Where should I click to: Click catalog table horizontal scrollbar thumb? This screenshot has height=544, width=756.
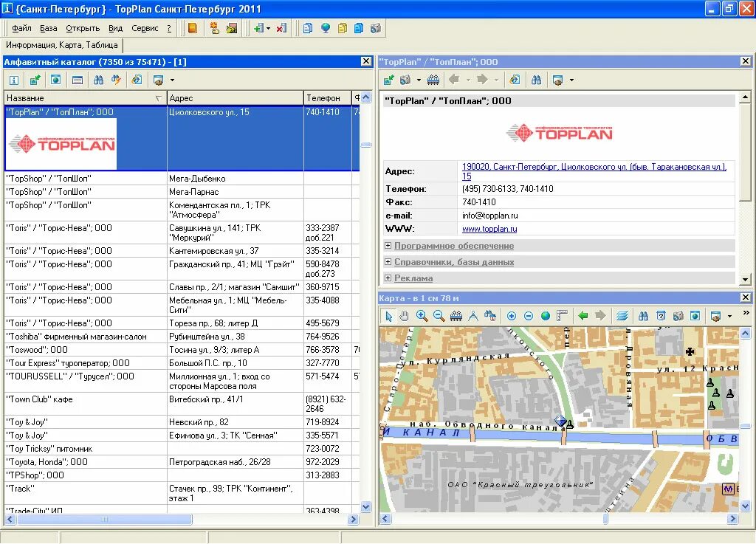[x=104, y=520]
